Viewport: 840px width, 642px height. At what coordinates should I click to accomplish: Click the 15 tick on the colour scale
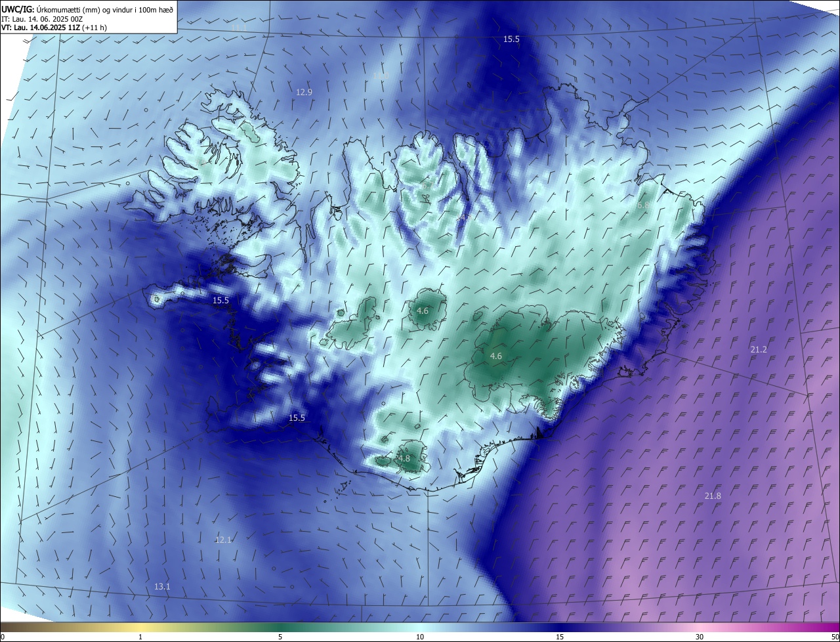click(x=560, y=637)
